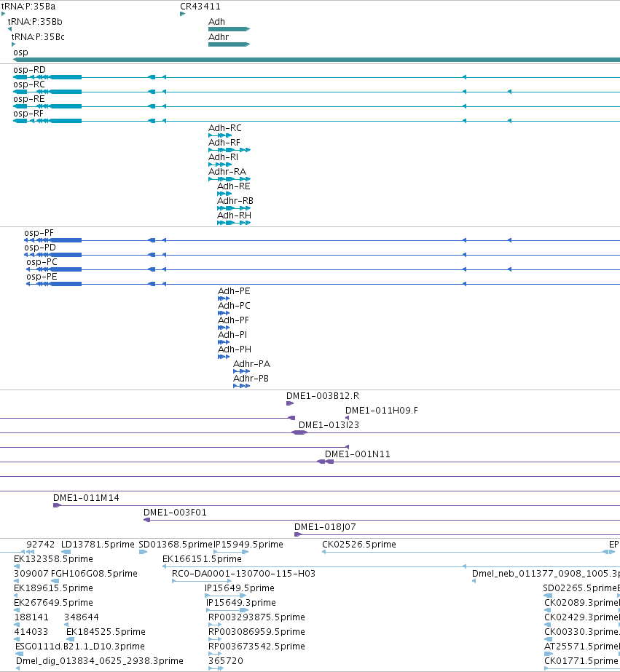Select the DME1-003F01 clone label
This screenshot has height=672, width=620.
point(175,512)
